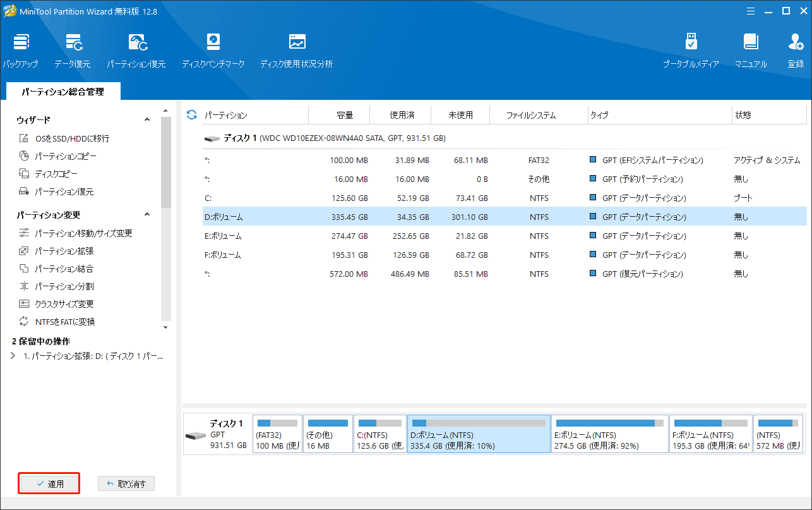
Task: Click 252.65 GB used cell
Action: pyautogui.click(x=410, y=236)
